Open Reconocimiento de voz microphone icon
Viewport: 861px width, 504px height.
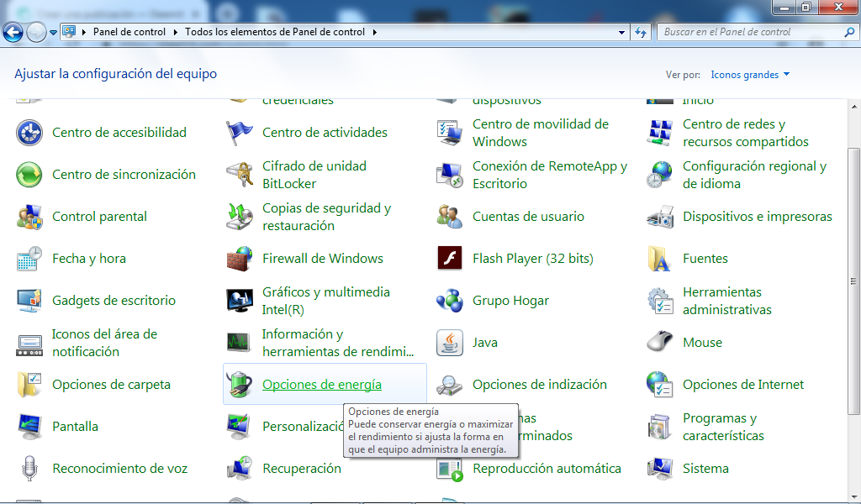point(29,469)
